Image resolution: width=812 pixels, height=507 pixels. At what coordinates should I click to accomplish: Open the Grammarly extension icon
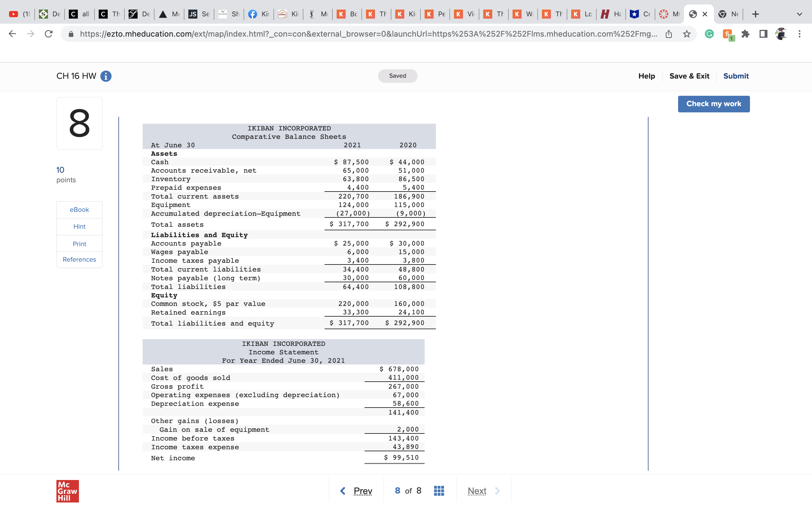709,34
